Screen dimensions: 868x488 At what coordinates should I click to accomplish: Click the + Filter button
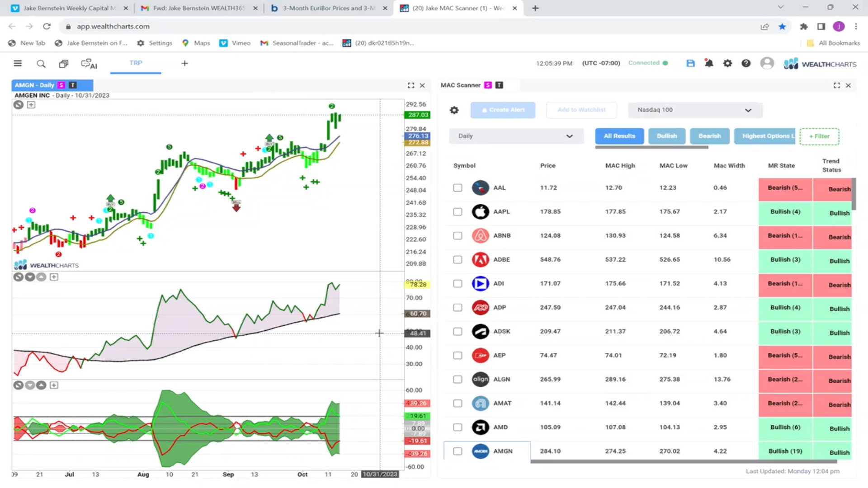pyautogui.click(x=819, y=136)
